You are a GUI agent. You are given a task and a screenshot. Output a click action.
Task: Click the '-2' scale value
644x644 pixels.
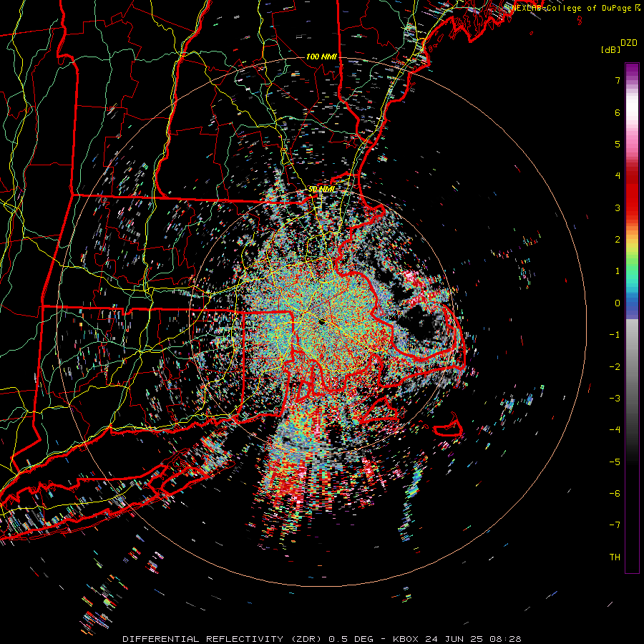coord(615,367)
